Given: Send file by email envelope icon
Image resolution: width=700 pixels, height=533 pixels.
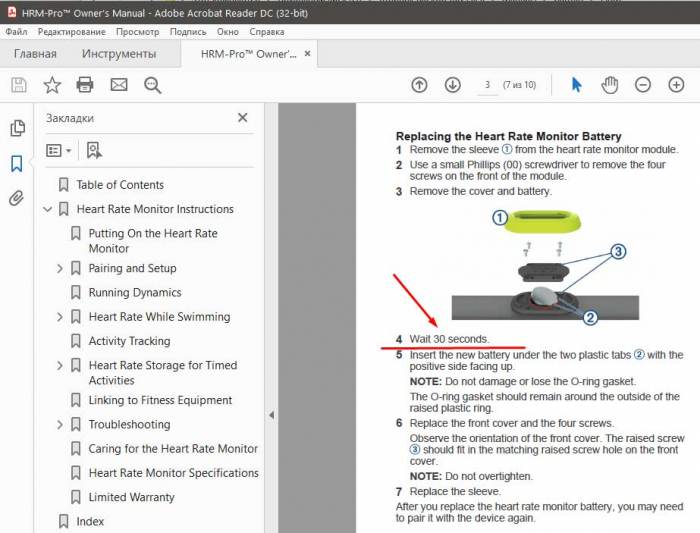Looking at the screenshot, I should pyautogui.click(x=119, y=85).
